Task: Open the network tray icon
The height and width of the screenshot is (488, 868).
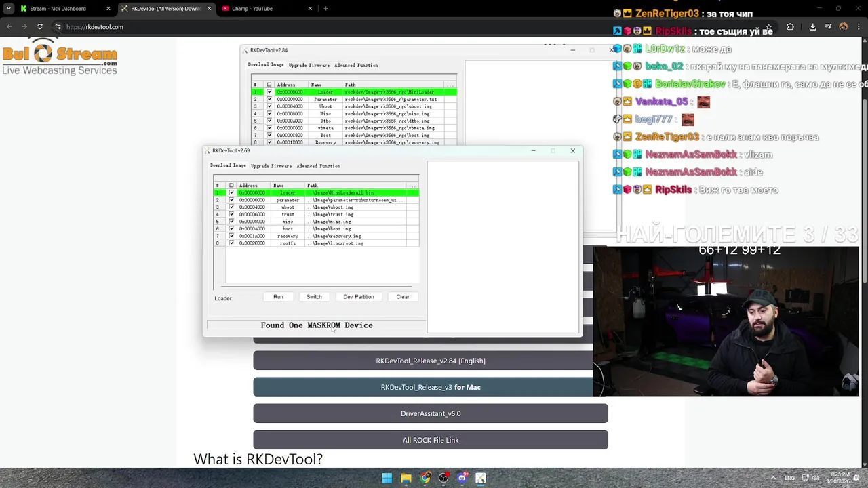Action: [805, 478]
